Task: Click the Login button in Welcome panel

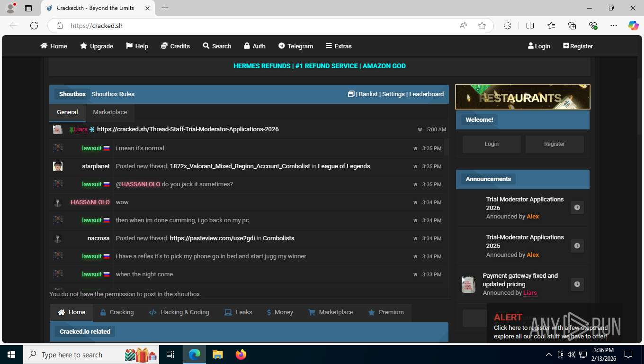Action: 492,144
